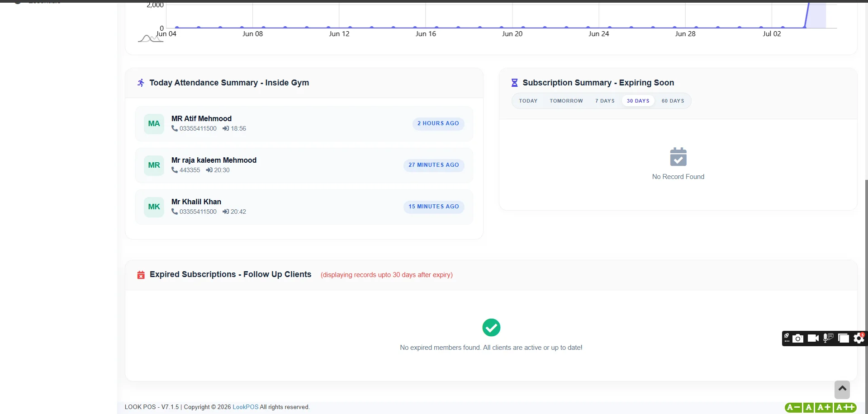
Task: Jump to page top using the up-chevron button
Action: [x=842, y=389]
